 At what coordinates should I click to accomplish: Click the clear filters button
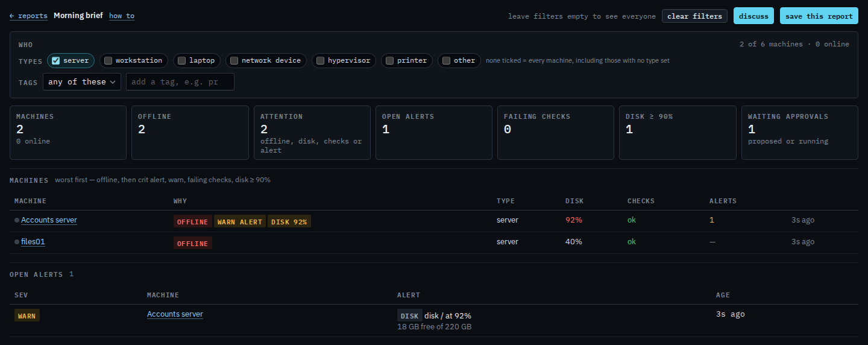point(694,16)
